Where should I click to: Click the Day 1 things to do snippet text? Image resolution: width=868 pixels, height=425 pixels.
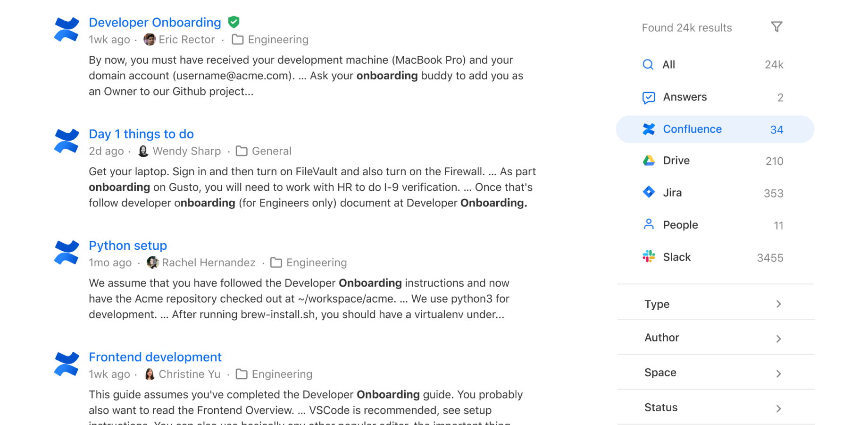click(312, 187)
